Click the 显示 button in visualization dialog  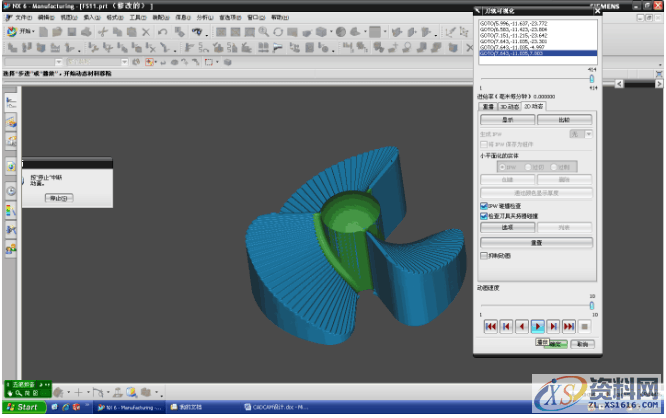[507, 119]
